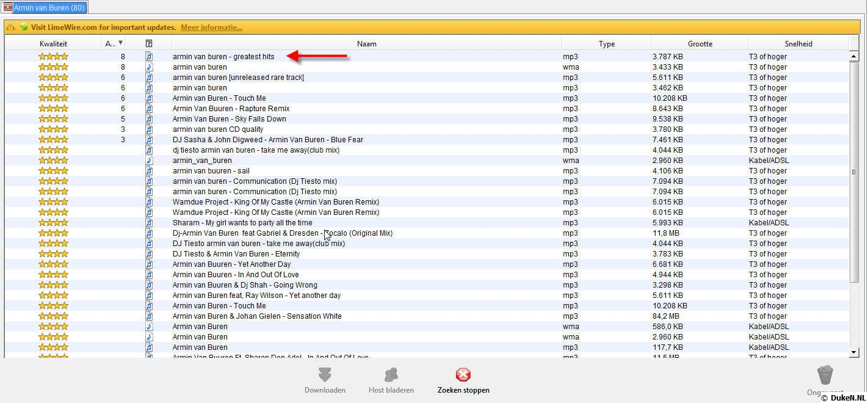The height and width of the screenshot is (403, 868).
Task: Click the results scrollbar down arrow
Action: click(854, 352)
